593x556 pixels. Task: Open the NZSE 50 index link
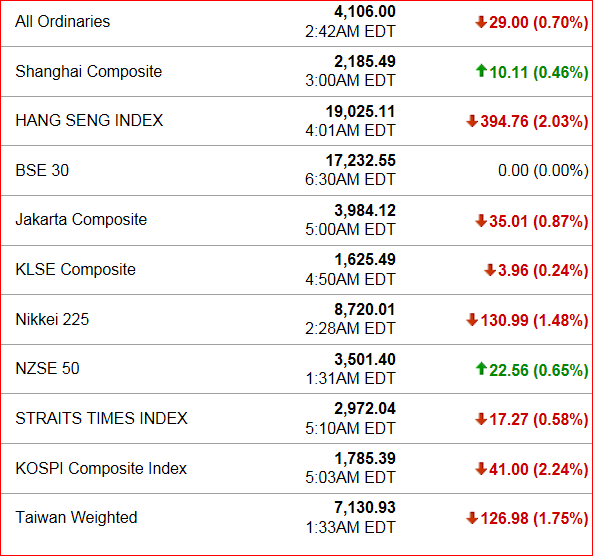47,369
